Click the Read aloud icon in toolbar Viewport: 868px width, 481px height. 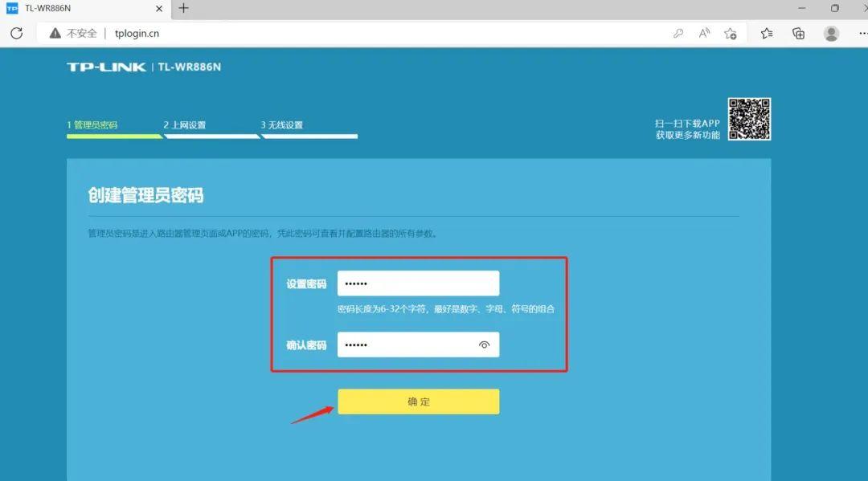tap(703, 33)
